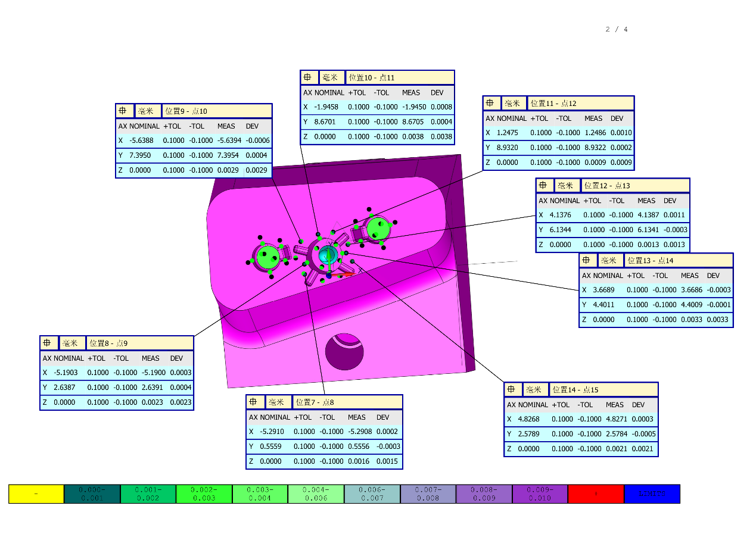Click the 2 / 4 page number indicator
Viewport: 756px width, 534px height.
[x=617, y=29]
